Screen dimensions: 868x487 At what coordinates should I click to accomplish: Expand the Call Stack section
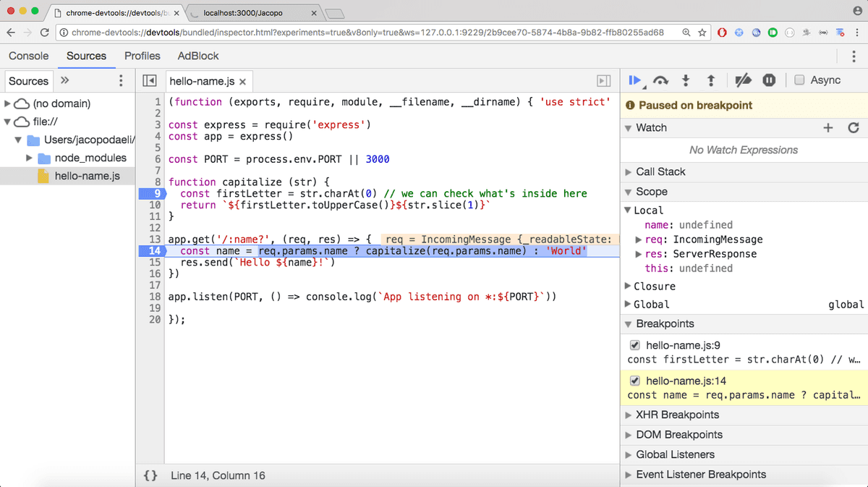[x=628, y=171]
